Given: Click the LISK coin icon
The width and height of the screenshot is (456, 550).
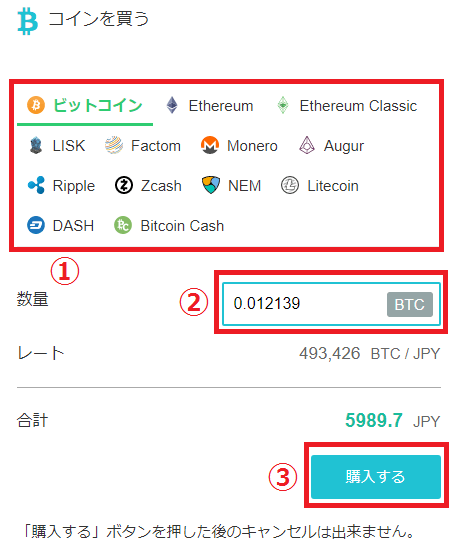Looking at the screenshot, I should [x=36, y=146].
